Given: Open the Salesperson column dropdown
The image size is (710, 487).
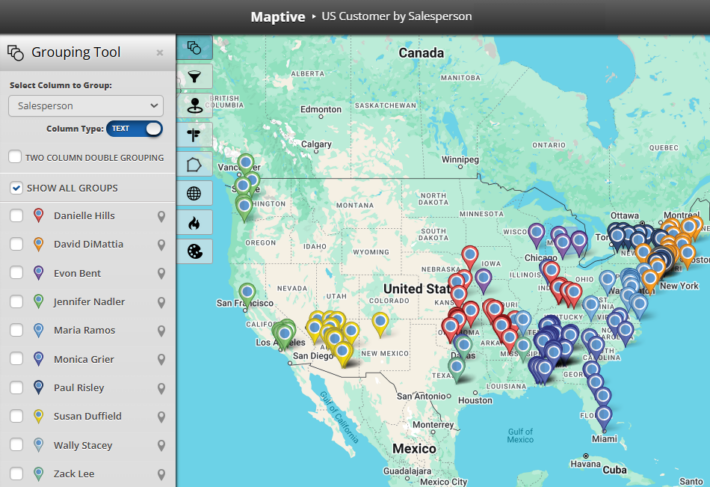Looking at the screenshot, I should click(x=85, y=105).
